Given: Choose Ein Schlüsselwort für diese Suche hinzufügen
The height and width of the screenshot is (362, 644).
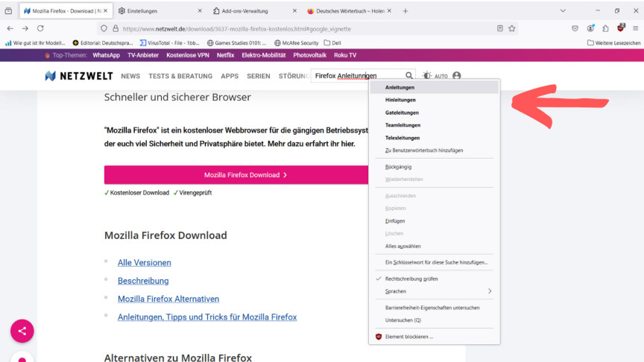Looking at the screenshot, I should click(x=434, y=262).
